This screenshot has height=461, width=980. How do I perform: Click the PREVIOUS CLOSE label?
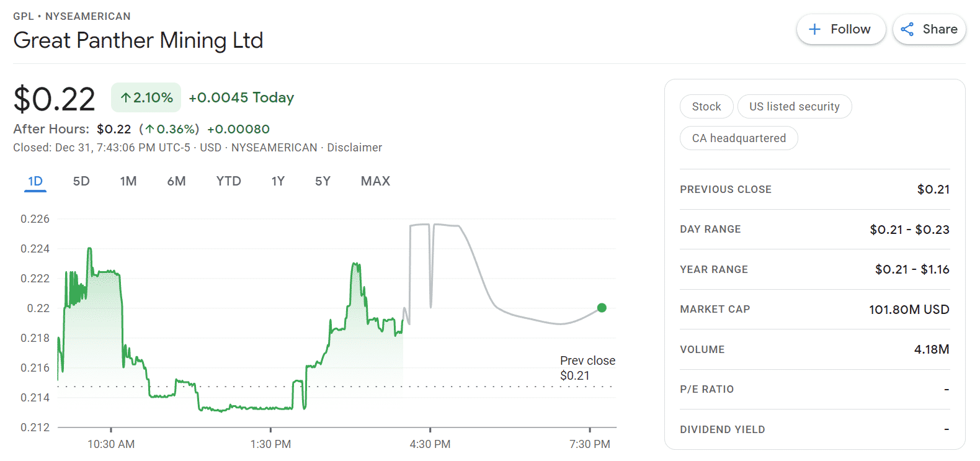coord(726,189)
